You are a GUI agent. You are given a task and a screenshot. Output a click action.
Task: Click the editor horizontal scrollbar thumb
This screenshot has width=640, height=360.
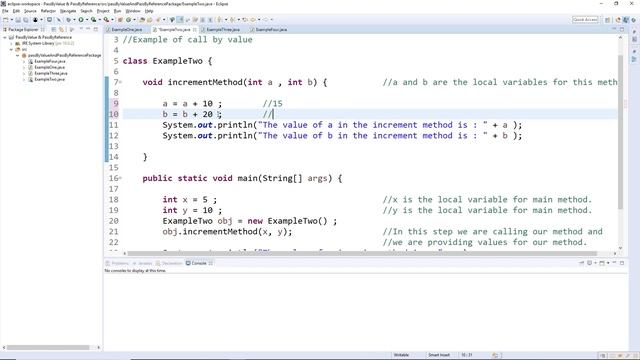coord(362,253)
